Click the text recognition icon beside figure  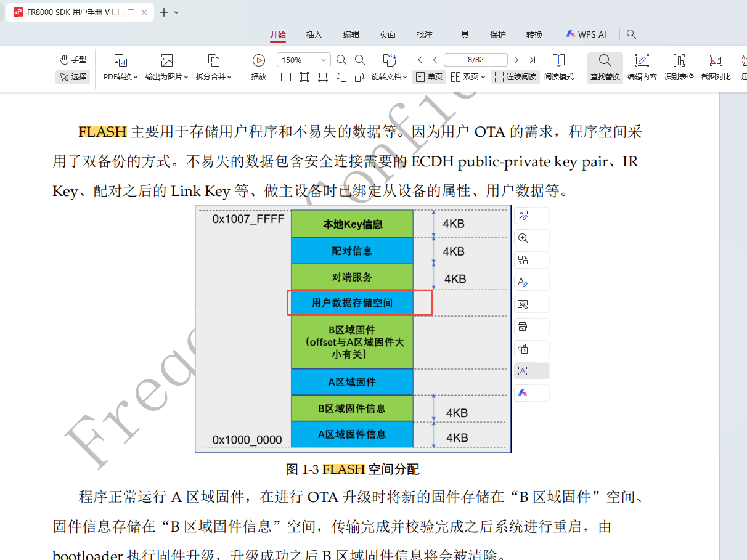click(x=523, y=371)
